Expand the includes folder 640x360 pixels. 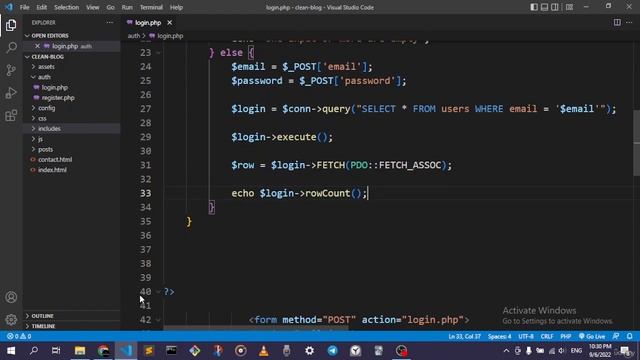click(49, 129)
